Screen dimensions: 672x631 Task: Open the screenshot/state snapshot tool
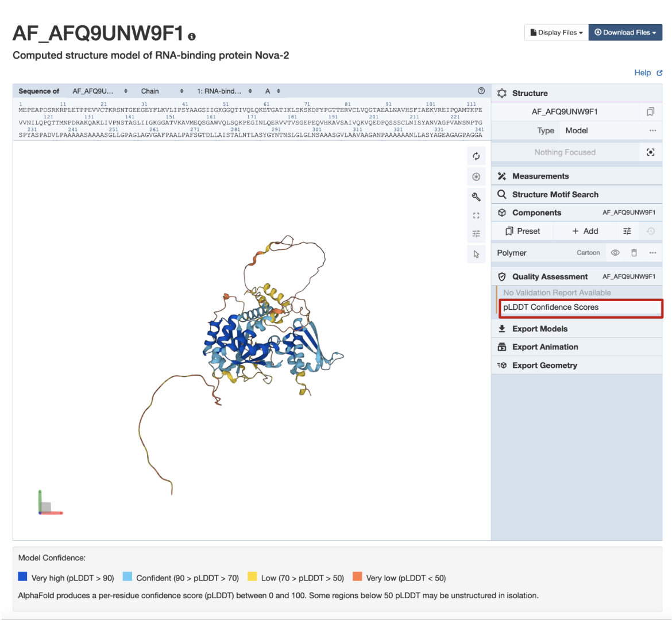[476, 176]
